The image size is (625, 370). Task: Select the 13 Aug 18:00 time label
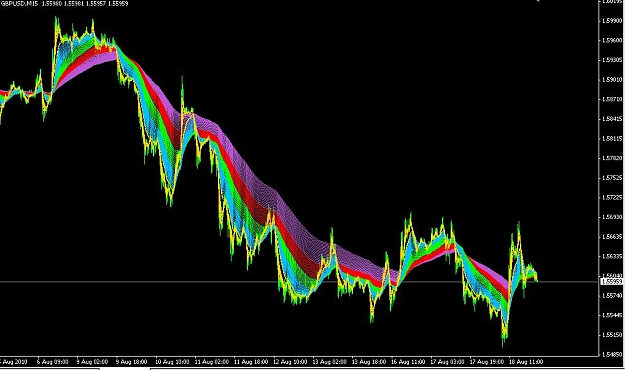[x=369, y=362]
